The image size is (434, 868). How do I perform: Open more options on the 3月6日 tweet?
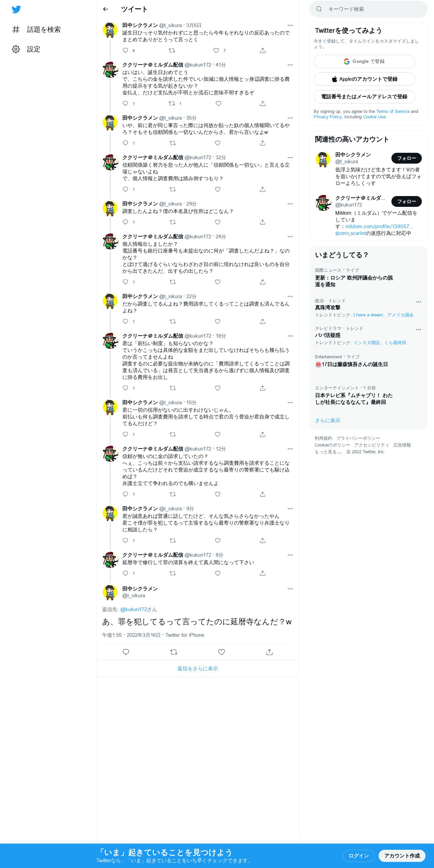[x=290, y=25]
